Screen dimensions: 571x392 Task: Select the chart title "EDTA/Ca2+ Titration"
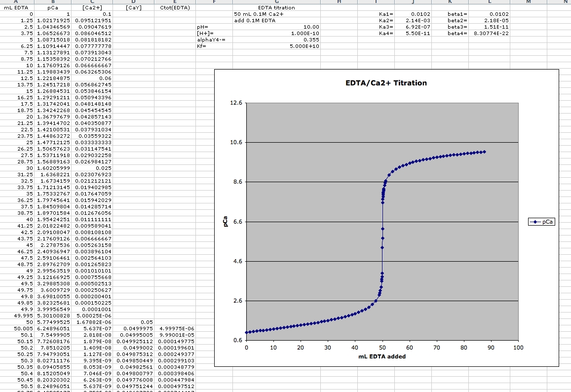[386, 83]
